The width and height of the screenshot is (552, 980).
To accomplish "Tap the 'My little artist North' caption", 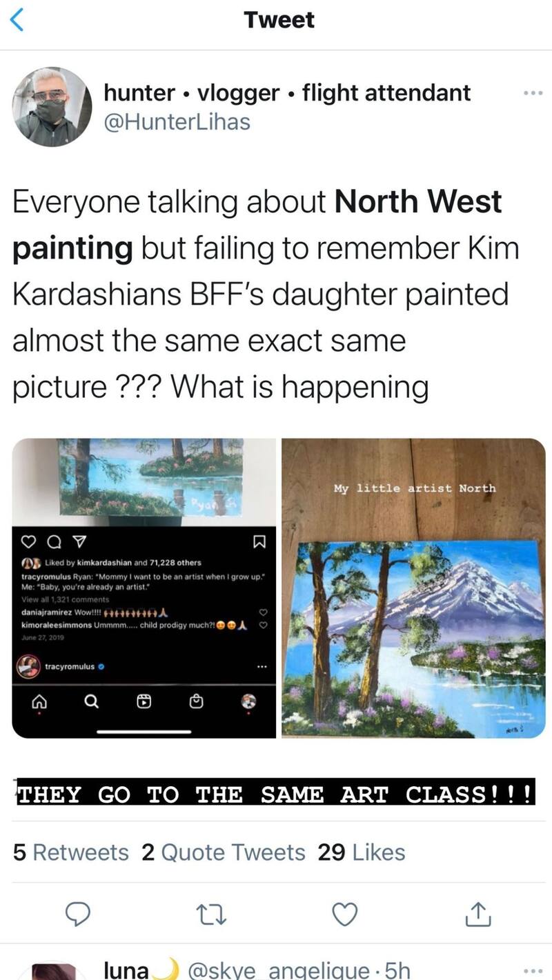I will tap(414, 488).
